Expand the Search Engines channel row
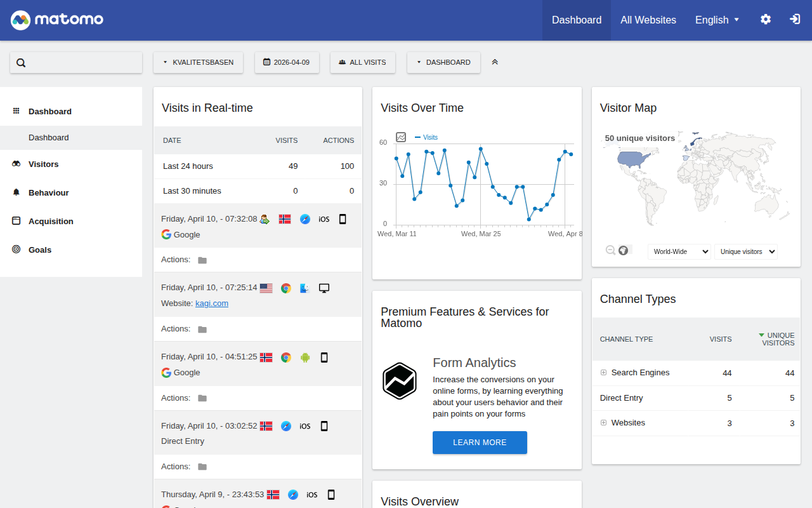Viewport: 812px width, 508px height. click(x=604, y=373)
